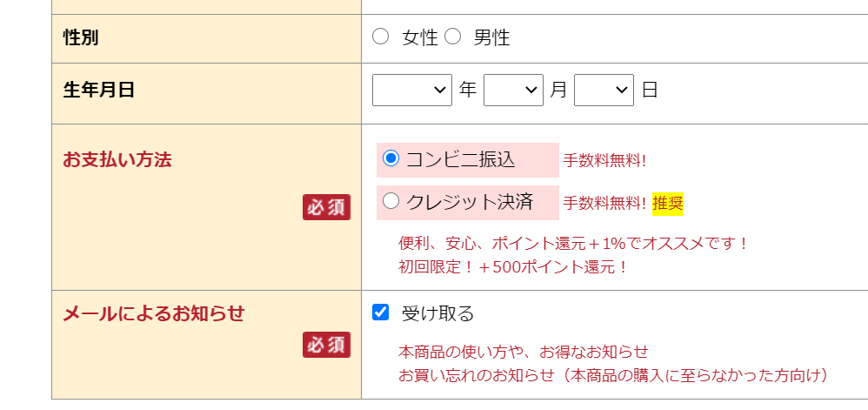Open the birth day dropdown
The image size is (868, 410).
click(604, 90)
